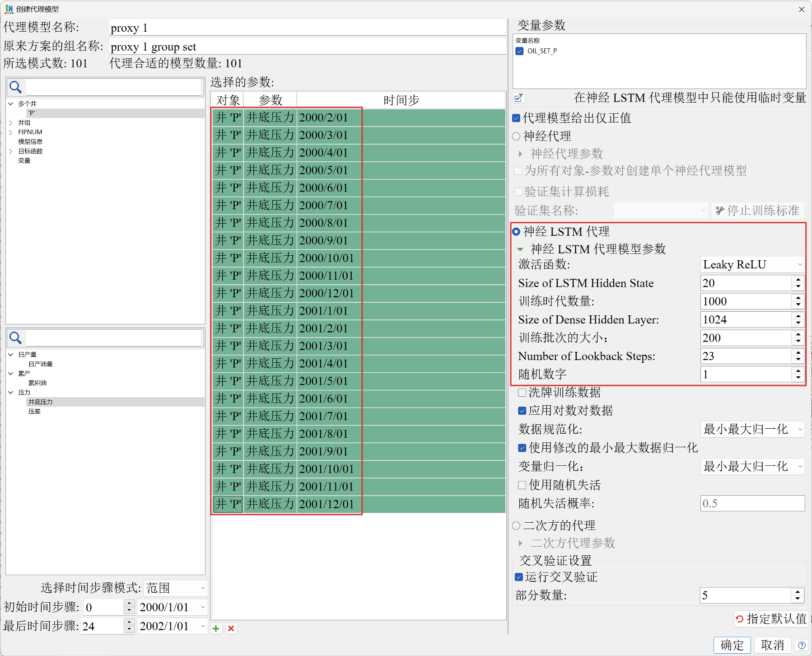
Task: Decrease Size of Dense Hidden Layer stepper
Action: point(798,323)
